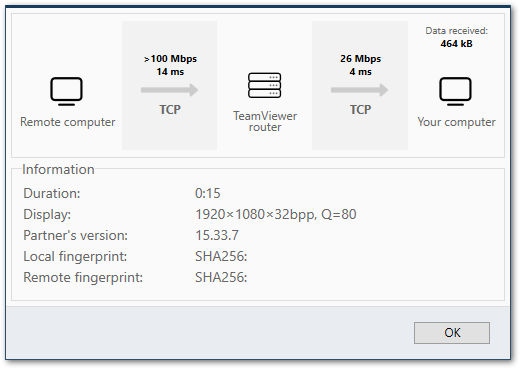Screen dimensions: 520x369
Task: Click the Information group heading
Action: pos(58,169)
